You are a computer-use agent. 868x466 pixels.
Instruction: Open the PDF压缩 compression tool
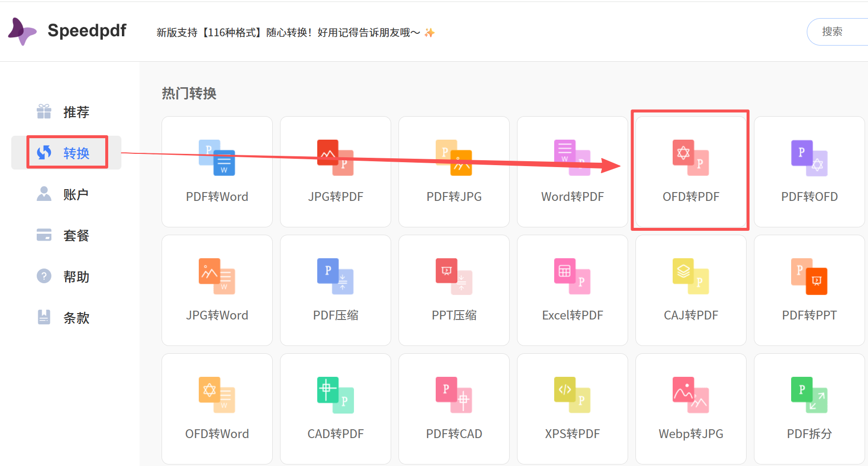(335, 290)
